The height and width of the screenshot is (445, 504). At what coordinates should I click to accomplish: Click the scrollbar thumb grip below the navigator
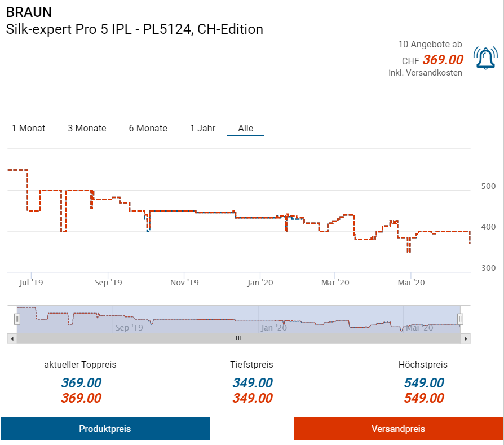click(x=238, y=338)
